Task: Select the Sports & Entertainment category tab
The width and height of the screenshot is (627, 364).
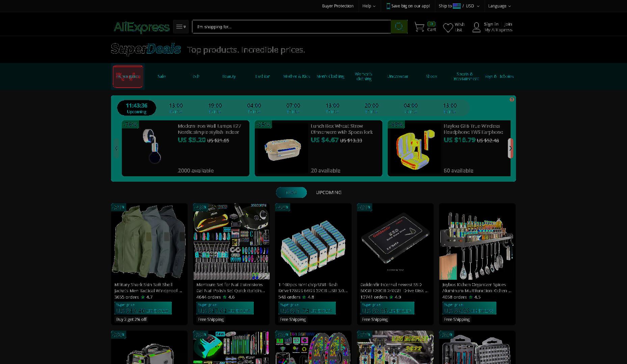Action: tap(465, 77)
